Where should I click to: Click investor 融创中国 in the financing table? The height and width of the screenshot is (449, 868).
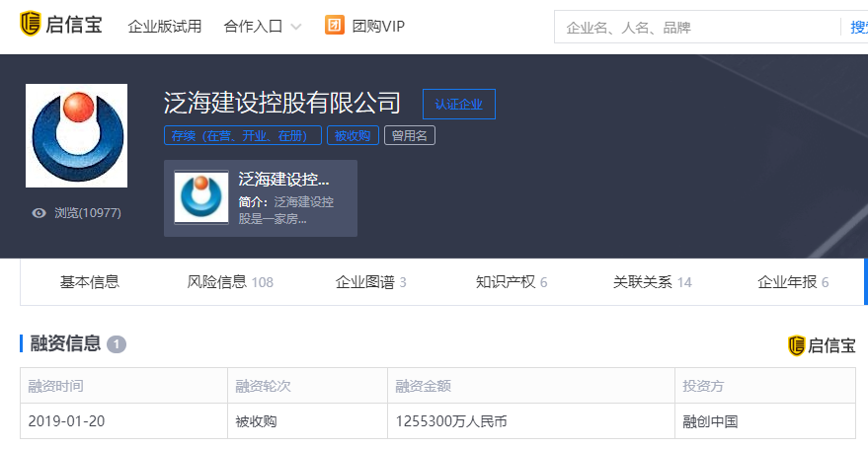pos(710,421)
